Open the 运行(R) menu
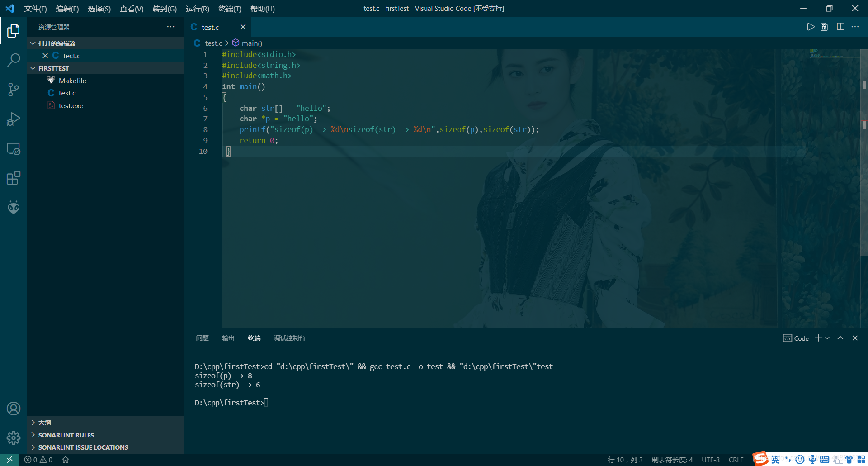868x466 pixels. (x=197, y=9)
